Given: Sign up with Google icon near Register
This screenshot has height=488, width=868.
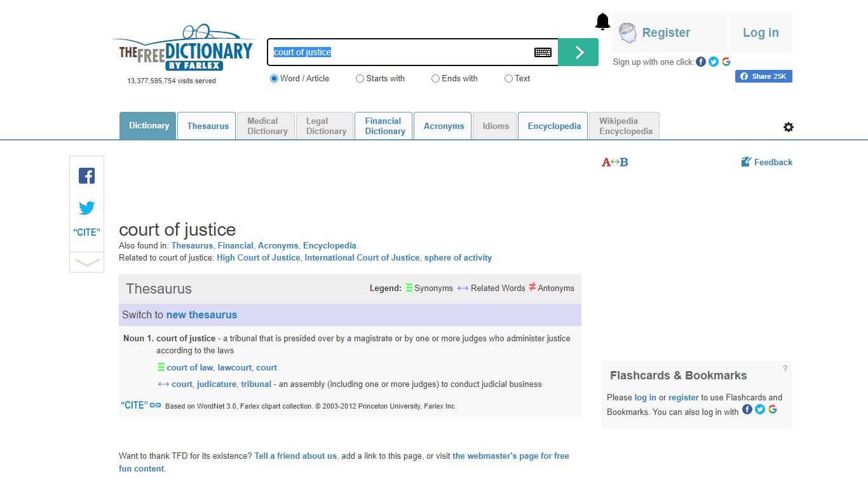Looking at the screenshot, I should [726, 62].
